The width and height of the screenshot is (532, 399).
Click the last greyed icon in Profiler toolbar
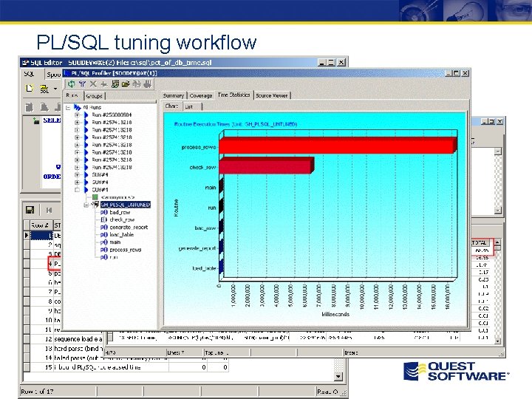pyautogui.click(x=148, y=83)
